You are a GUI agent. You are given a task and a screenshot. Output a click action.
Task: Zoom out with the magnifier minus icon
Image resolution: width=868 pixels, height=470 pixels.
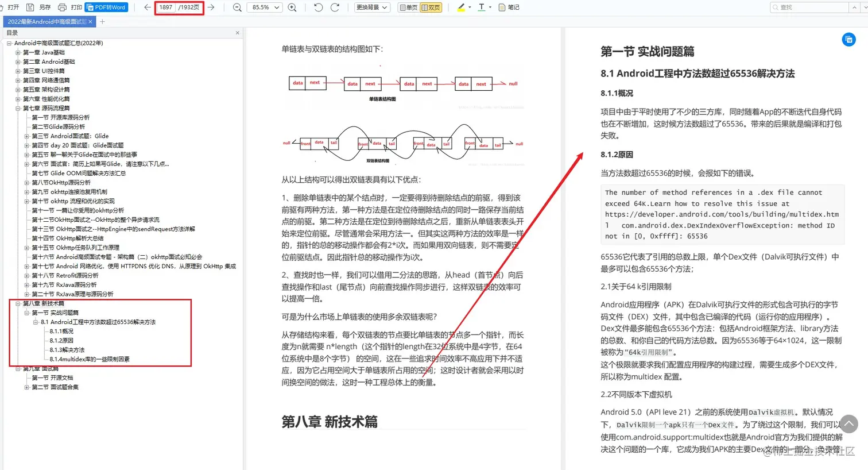(237, 7)
